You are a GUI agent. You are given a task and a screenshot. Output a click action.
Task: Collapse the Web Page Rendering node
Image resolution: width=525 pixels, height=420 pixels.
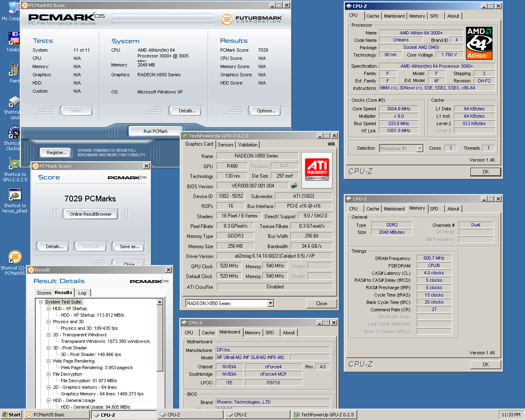click(48, 361)
